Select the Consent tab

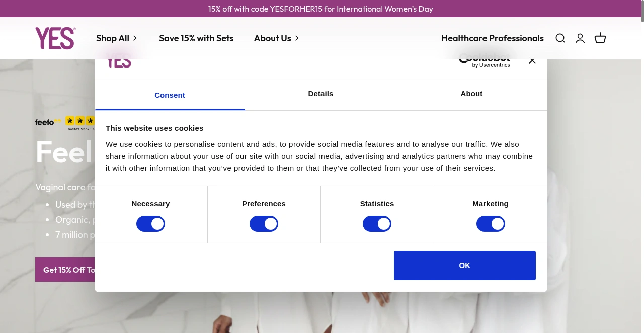coord(170,95)
